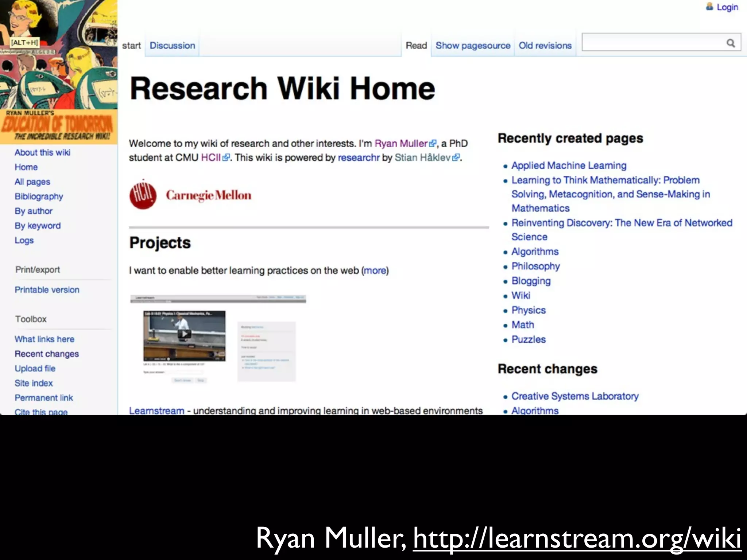Click the Login user icon
The height and width of the screenshot is (560, 747).
709,7
